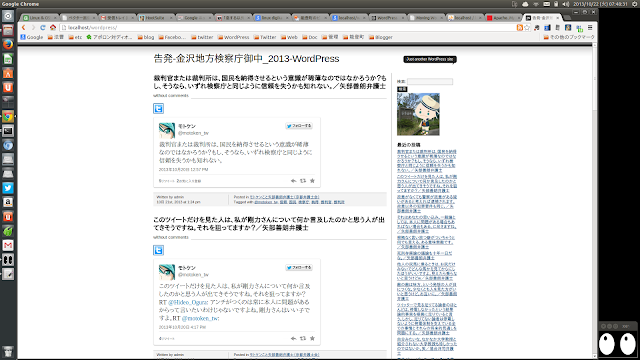
Task: Open the Ubuntu Dash home launcher
Action: point(8,16)
